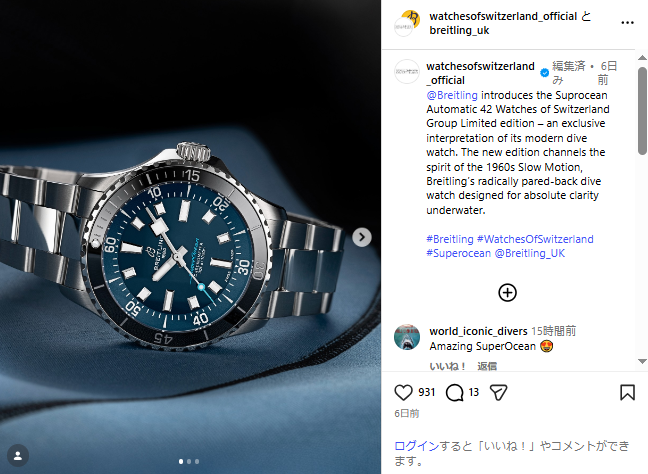This screenshot has height=474, width=648.
Task: Click the ログイン login link
Action: (417, 446)
